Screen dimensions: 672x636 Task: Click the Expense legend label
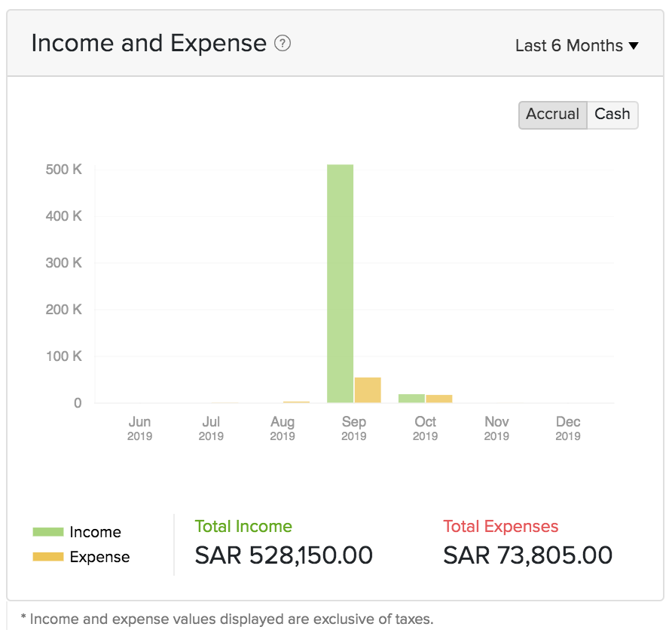[99, 557]
